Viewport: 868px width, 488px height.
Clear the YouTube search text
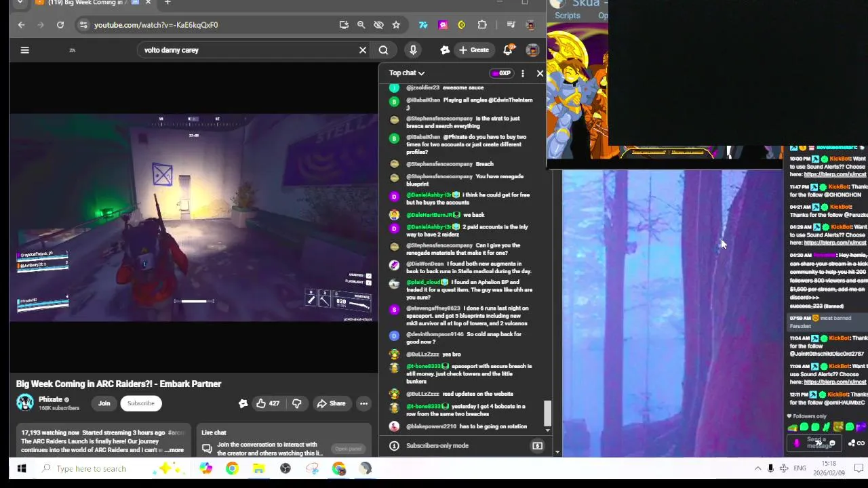click(x=363, y=49)
